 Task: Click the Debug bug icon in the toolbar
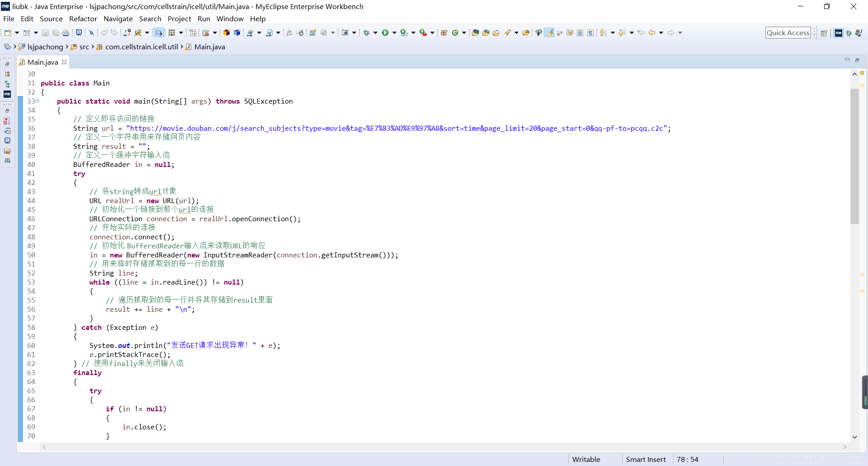(367, 33)
